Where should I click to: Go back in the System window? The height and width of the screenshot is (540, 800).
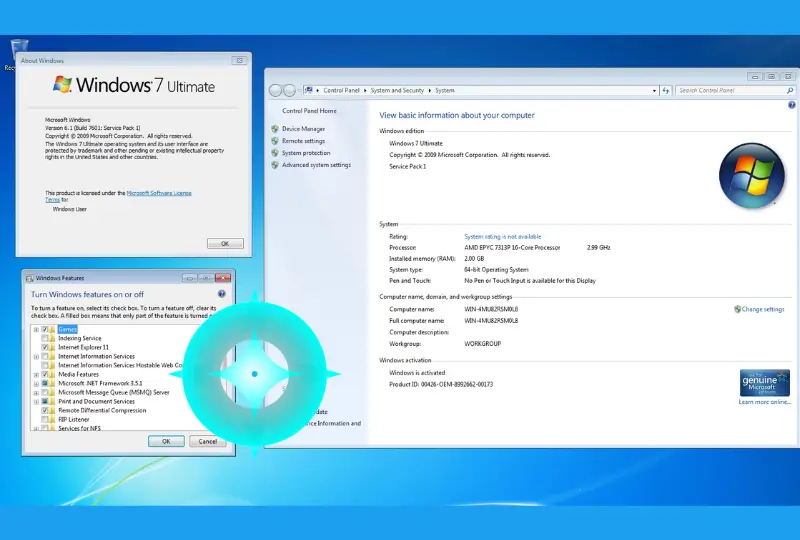pyautogui.click(x=276, y=90)
